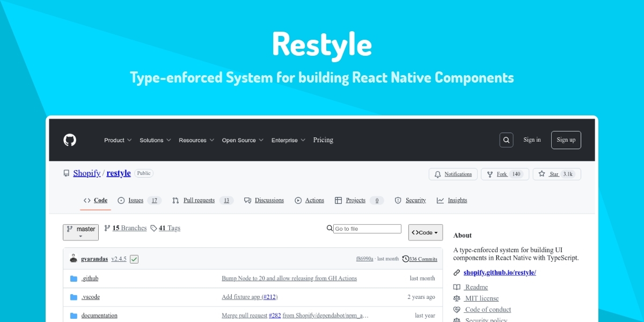Click the Go to file search field
The width and height of the screenshot is (644, 322).
click(367, 228)
